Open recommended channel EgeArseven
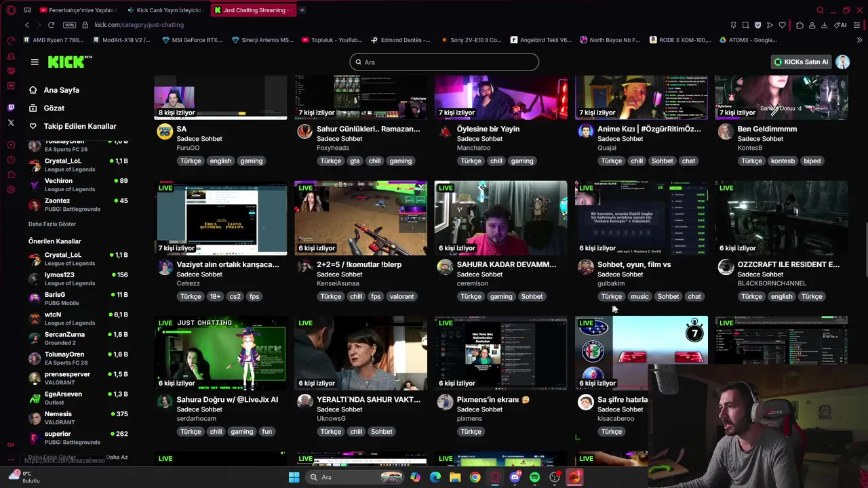 tap(78, 398)
